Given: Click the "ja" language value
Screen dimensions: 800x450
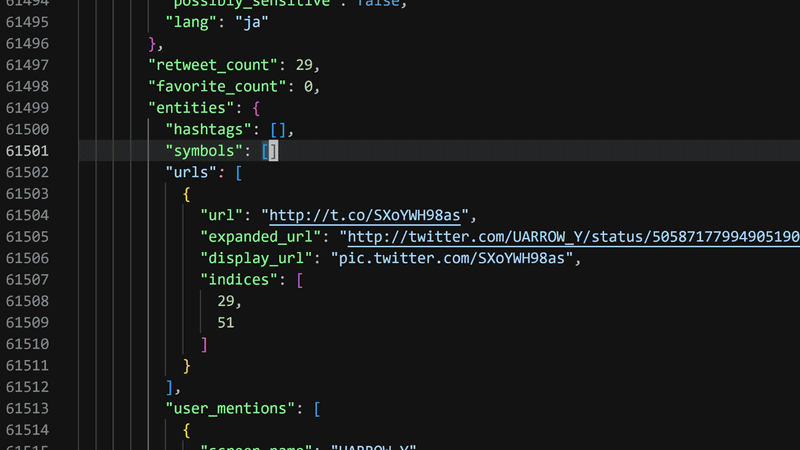Looking at the screenshot, I should coord(252,22).
